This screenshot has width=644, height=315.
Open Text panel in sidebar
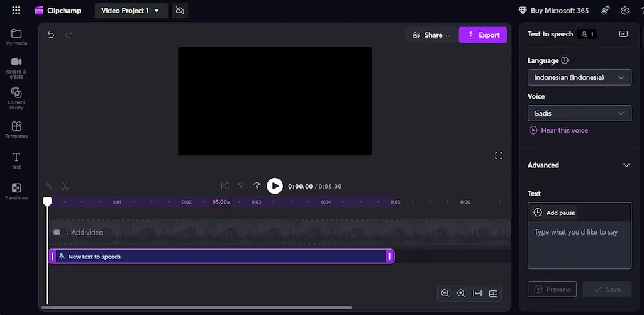click(x=16, y=160)
